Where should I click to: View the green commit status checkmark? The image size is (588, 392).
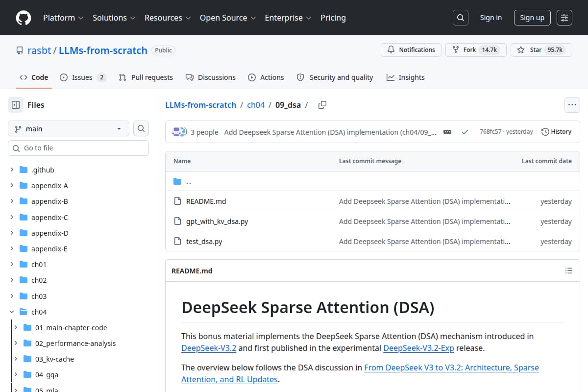click(465, 132)
